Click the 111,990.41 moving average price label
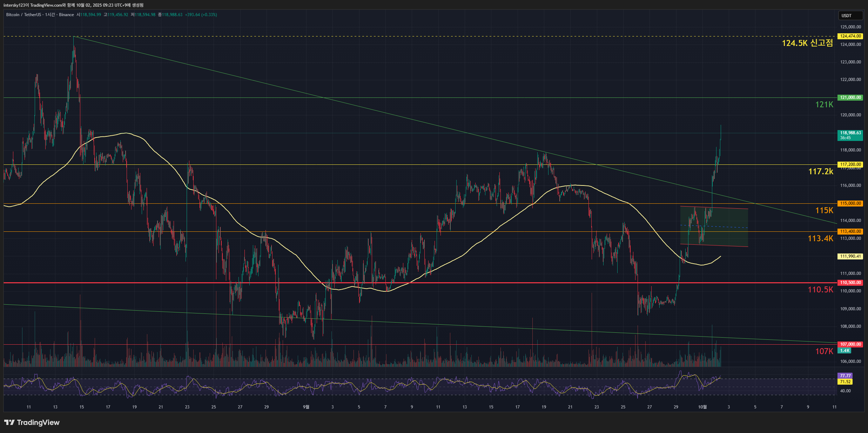The image size is (868, 433). pos(850,256)
